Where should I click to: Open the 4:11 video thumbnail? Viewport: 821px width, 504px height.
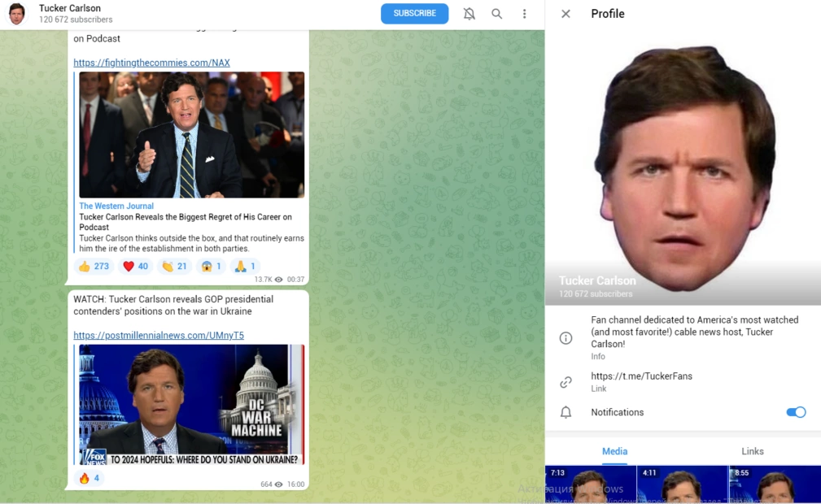[682, 484]
